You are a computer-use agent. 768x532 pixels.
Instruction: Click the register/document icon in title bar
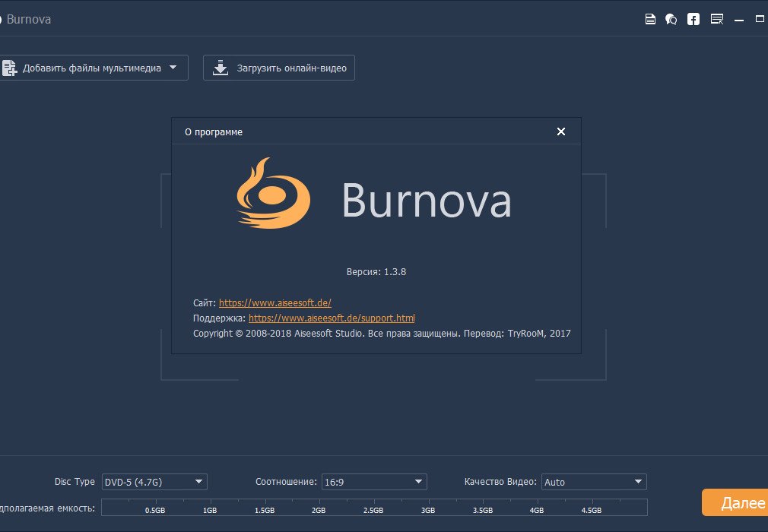(x=650, y=19)
